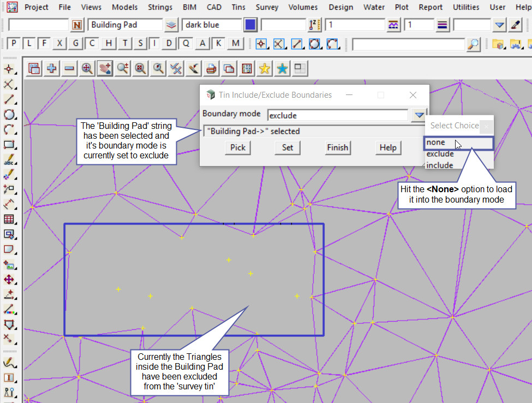Viewport: 532px width, 403px height.
Task: Select the text 'abc' tool in left toolbar
Action: click(9, 161)
